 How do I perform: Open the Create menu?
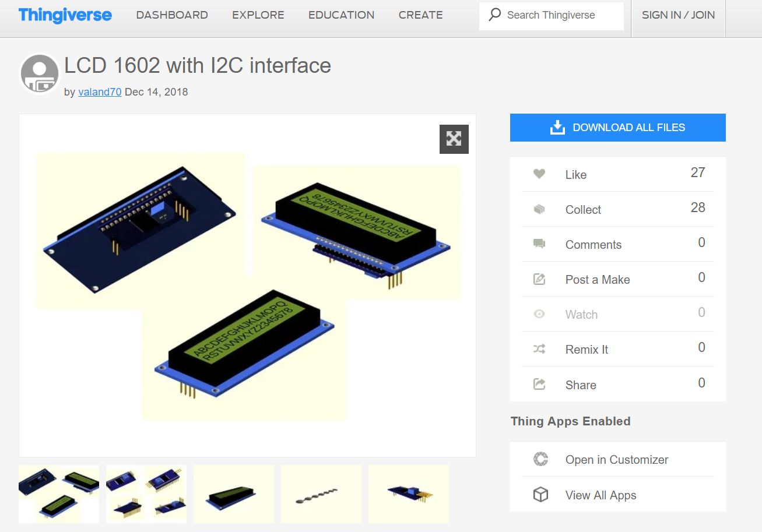pos(421,15)
